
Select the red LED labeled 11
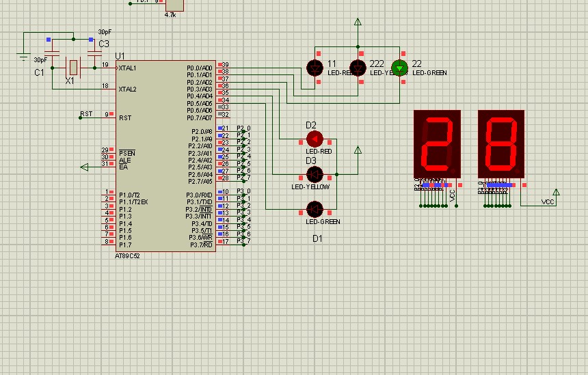click(x=315, y=68)
